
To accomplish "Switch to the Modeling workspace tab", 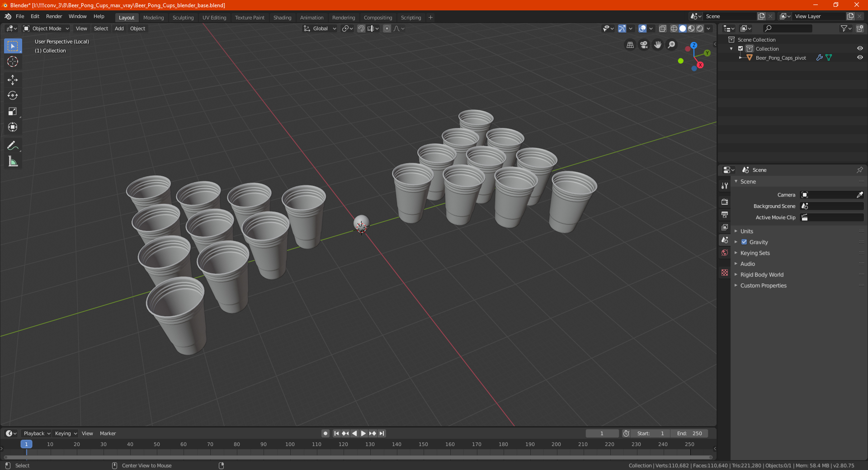I will [x=153, y=18].
